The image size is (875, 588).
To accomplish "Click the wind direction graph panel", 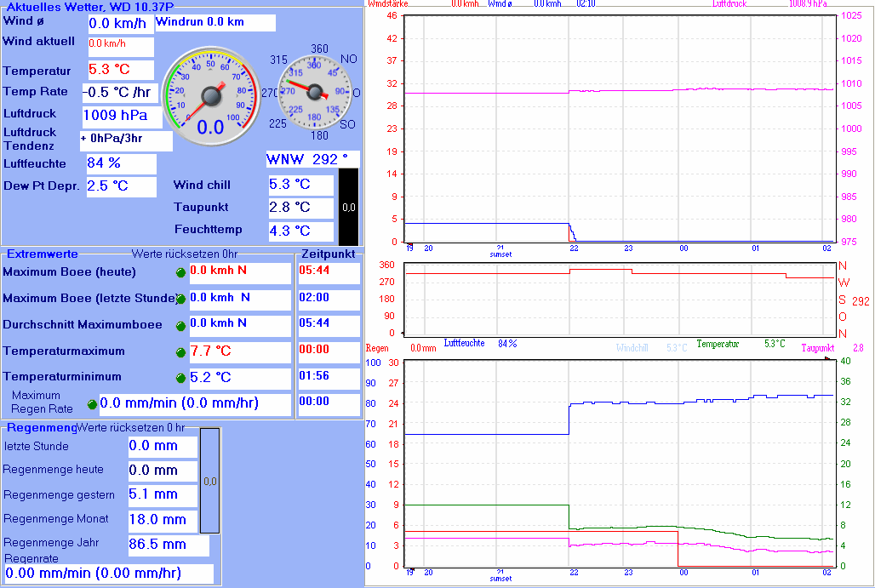I will [617, 298].
